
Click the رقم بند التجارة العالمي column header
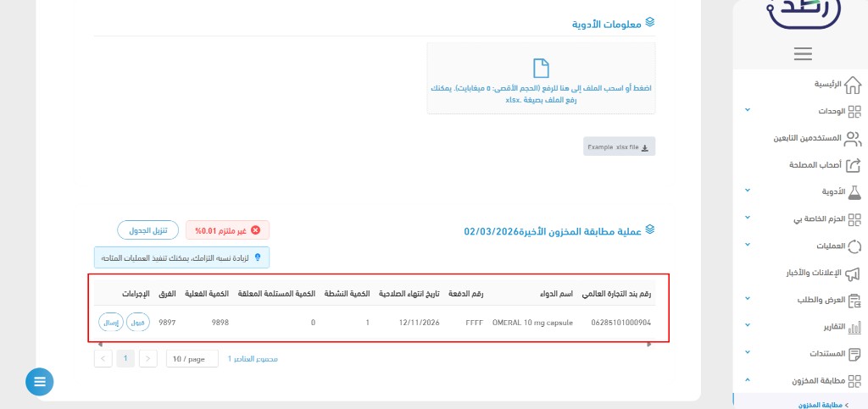click(x=617, y=294)
